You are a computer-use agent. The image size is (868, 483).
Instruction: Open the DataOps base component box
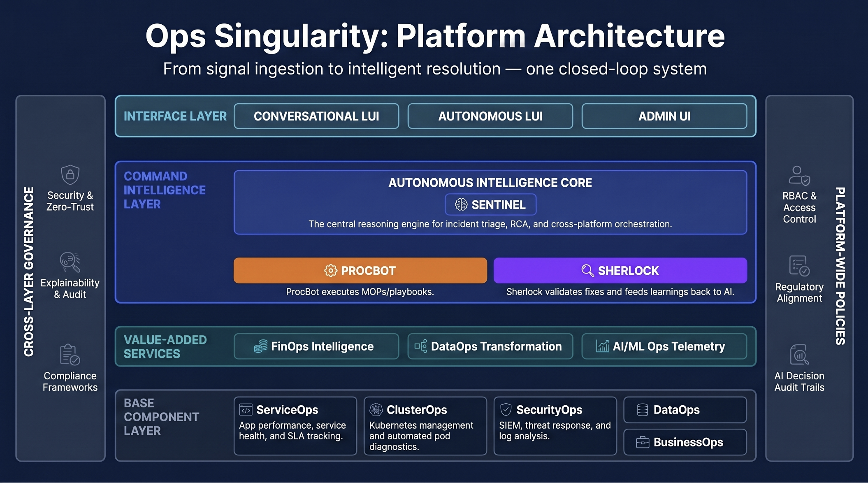pos(685,410)
